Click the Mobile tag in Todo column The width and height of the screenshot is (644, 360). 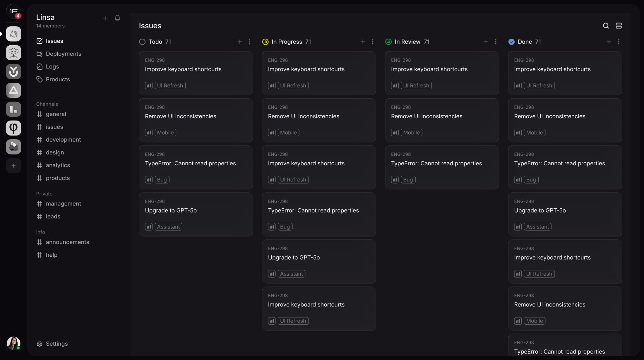[165, 133]
